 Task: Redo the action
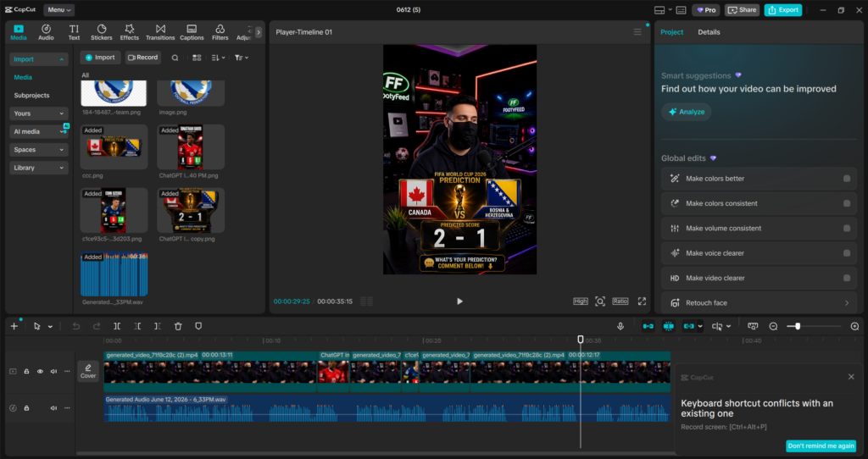pyautogui.click(x=97, y=326)
